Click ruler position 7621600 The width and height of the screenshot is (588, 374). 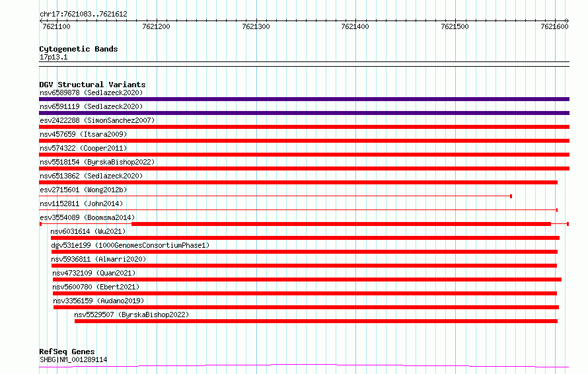[x=554, y=26]
